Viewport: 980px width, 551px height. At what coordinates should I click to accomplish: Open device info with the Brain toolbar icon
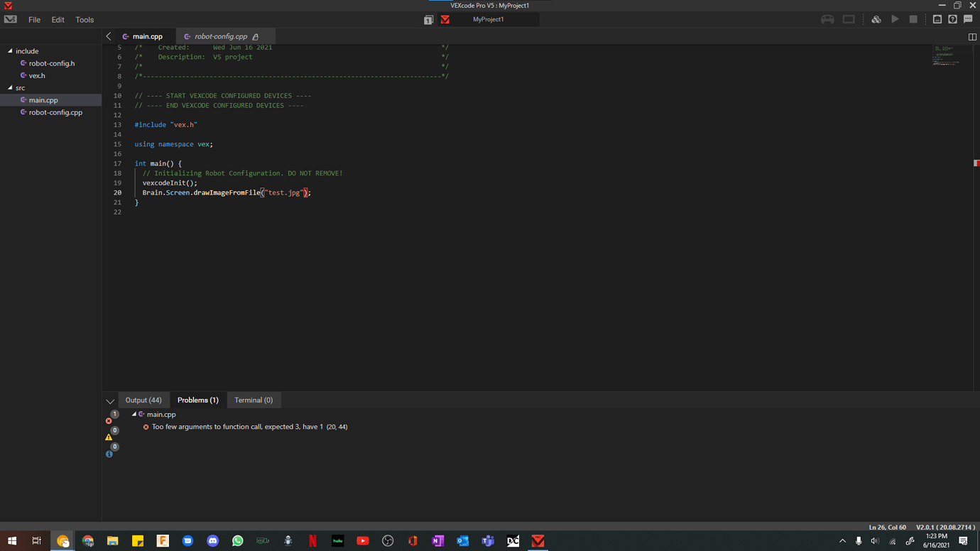click(937, 19)
